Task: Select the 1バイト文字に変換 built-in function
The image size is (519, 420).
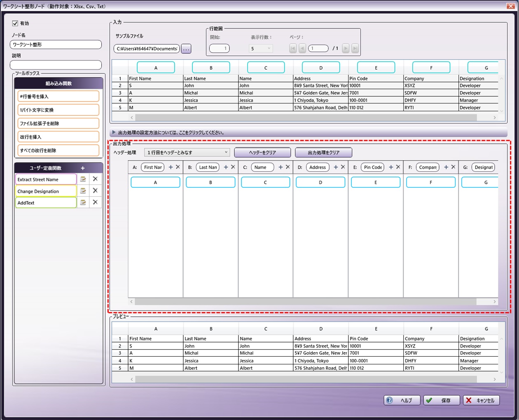Action: click(x=58, y=110)
